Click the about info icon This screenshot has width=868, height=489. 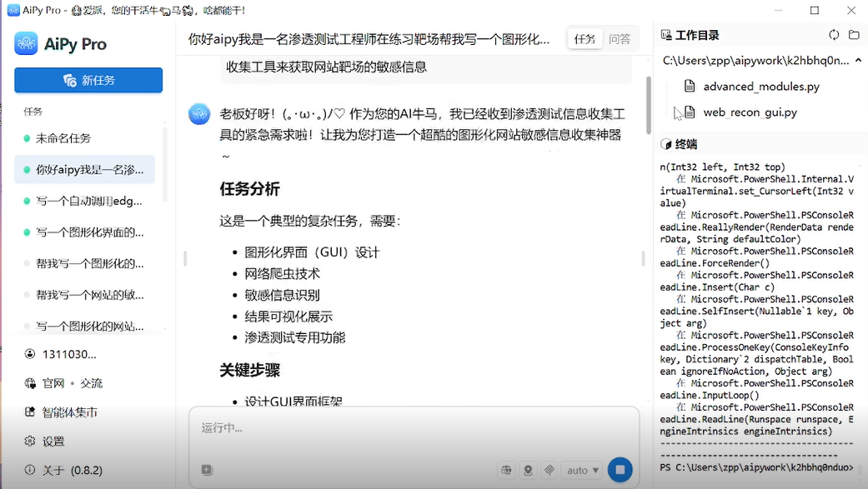30,470
